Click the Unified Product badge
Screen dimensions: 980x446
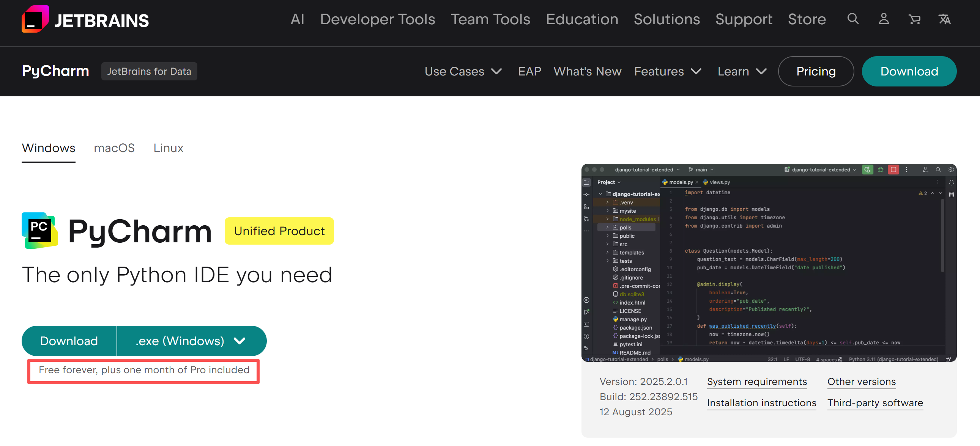click(x=279, y=231)
